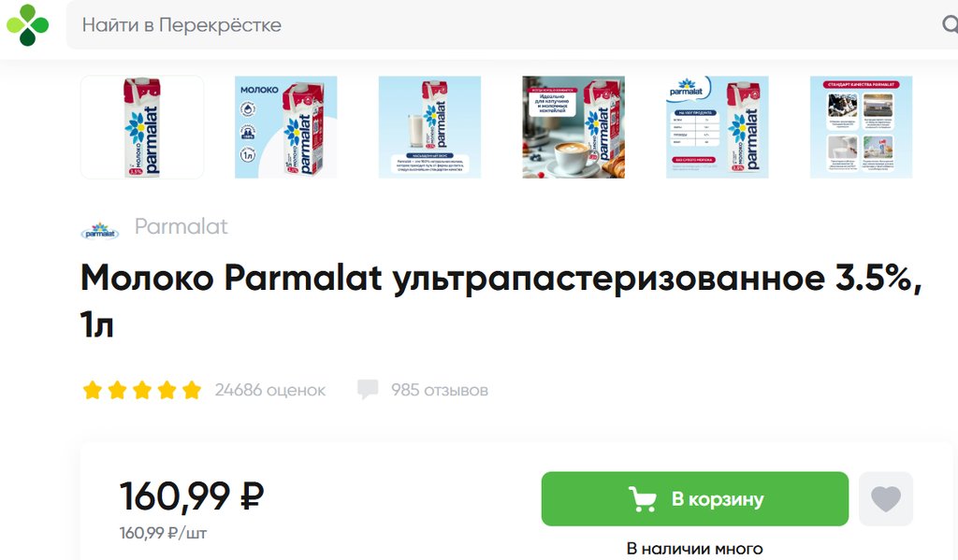The width and height of the screenshot is (958, 560).
Task: View the nutrition table thumbnail
Action: [x=718, y=127]
